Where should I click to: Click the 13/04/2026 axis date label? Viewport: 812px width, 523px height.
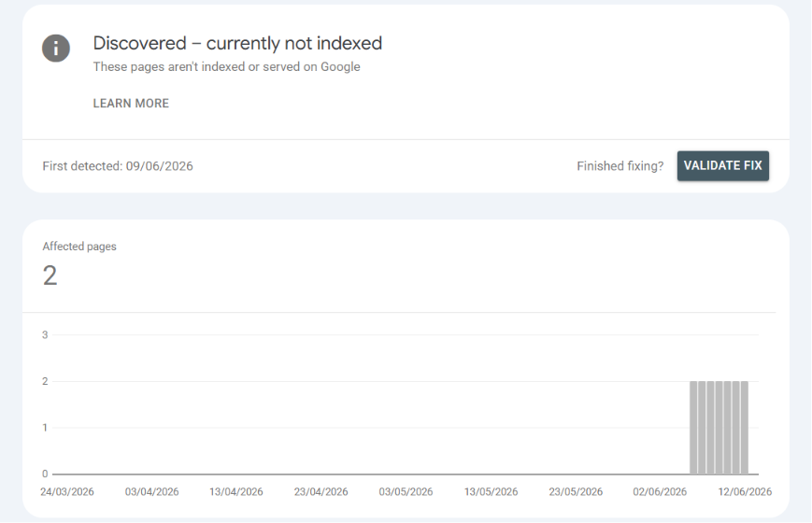(236, 492)
